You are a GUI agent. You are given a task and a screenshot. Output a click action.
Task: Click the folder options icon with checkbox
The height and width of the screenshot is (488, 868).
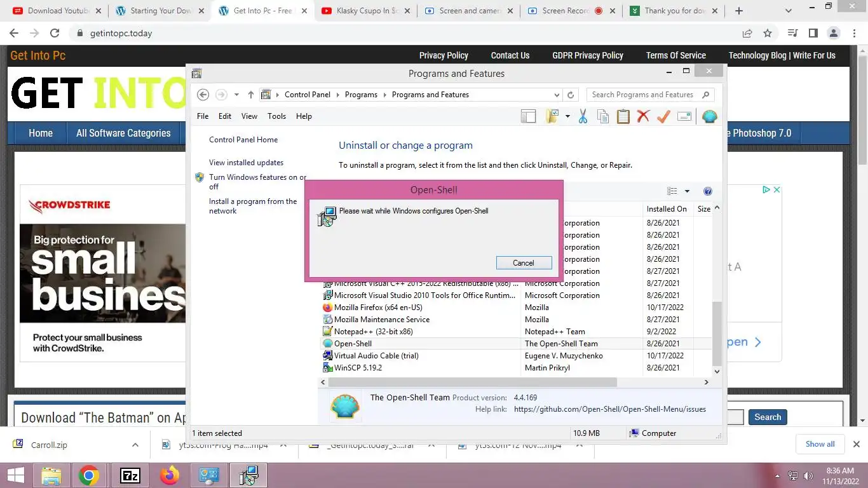[552, 116]
